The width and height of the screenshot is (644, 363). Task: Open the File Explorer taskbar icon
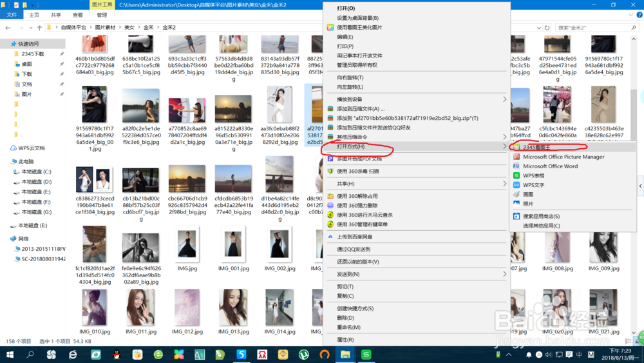(x=345, y=355)
